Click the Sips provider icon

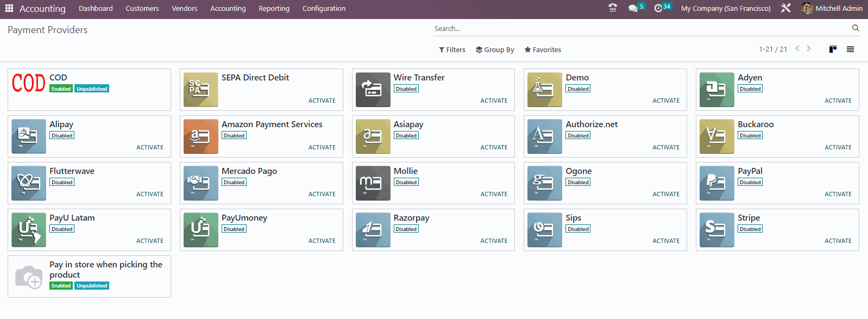pos(545,230)
